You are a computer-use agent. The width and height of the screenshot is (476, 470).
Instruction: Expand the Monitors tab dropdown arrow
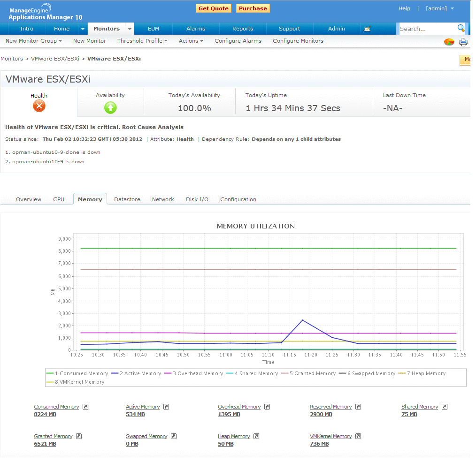tap(130, 29)
